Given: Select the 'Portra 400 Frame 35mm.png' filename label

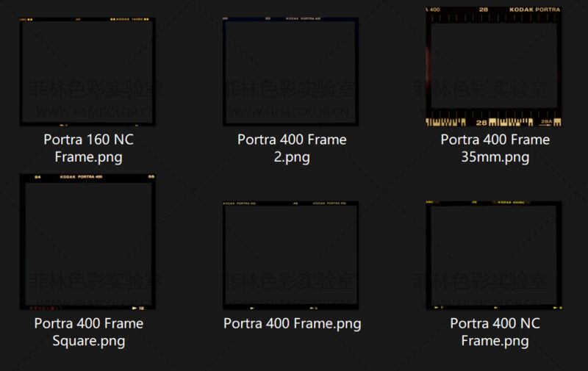Looking at the screenshot, I should tap(495, 148).
